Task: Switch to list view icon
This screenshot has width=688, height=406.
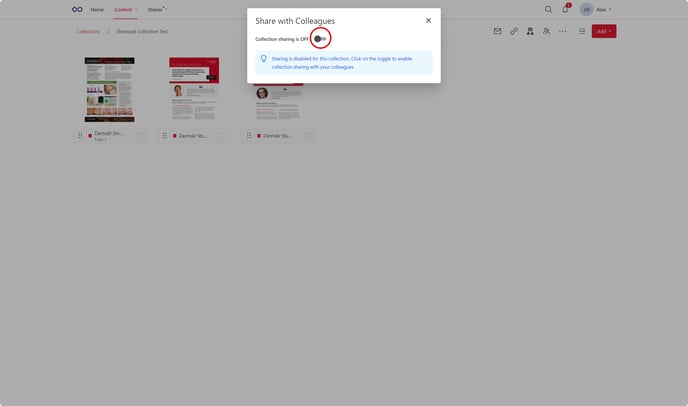Action: 582,32
